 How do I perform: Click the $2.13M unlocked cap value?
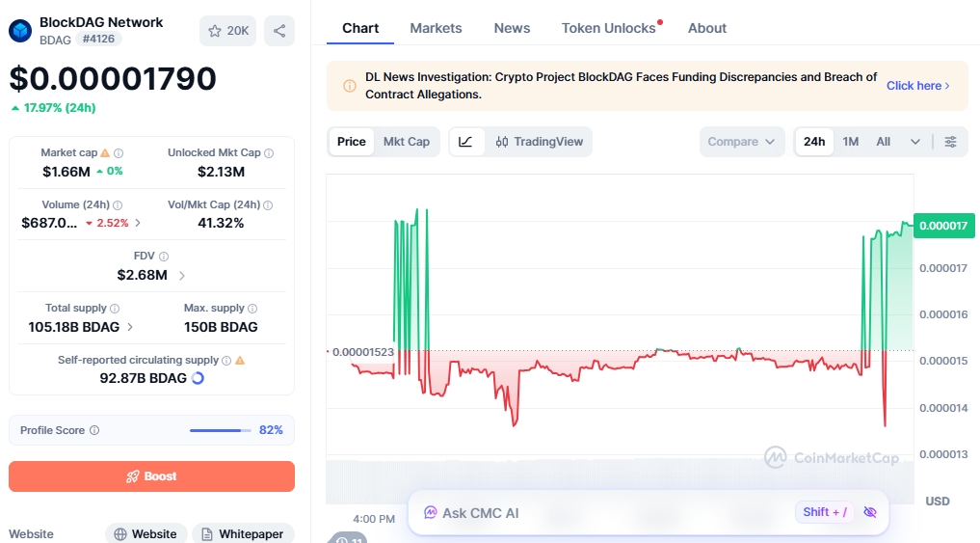(221, 172)
